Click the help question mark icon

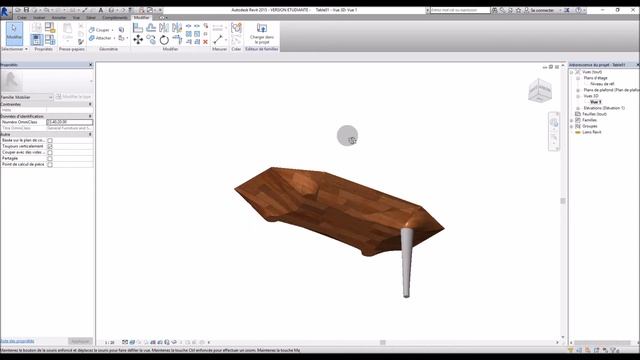(x=578, y=10)
